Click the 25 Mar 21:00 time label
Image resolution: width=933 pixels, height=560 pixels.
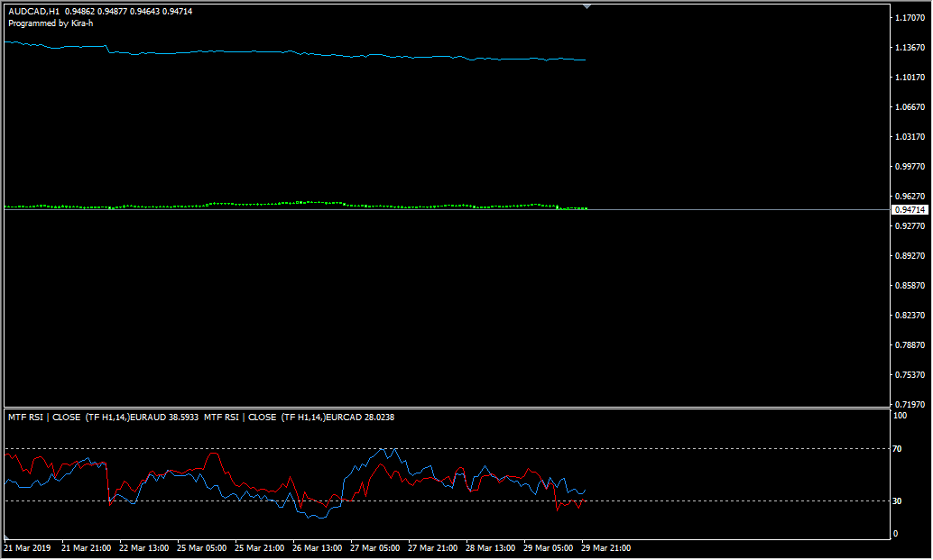pos(260,548)
